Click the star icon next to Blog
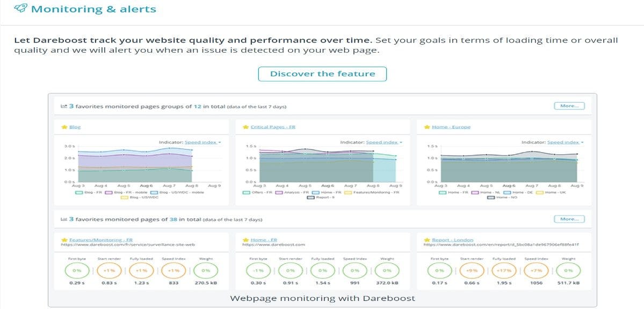Viewport: 644px width, 309px height. click(x=64, y=127)
